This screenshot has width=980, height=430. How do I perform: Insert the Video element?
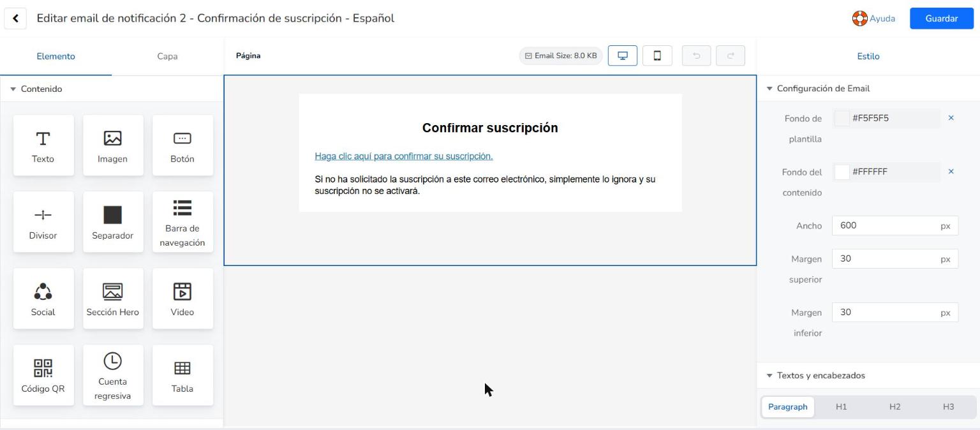pos(182,299)
